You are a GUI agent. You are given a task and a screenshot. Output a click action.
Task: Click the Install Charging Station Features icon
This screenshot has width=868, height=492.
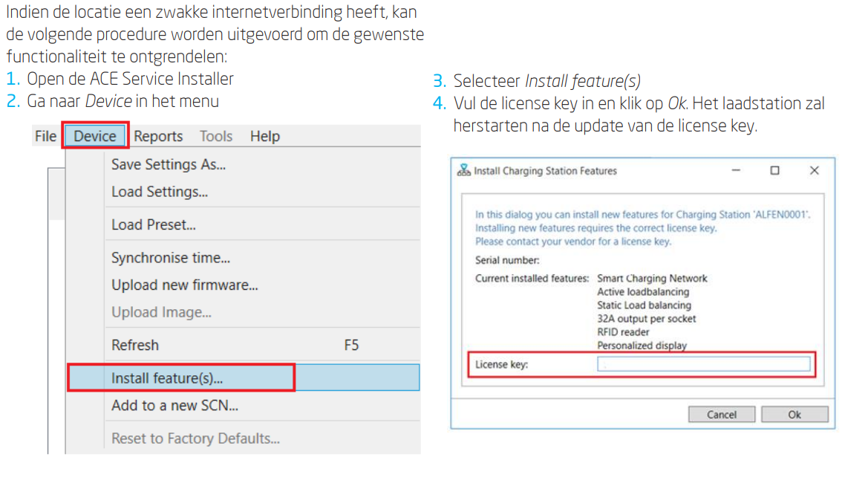[464, 171]
